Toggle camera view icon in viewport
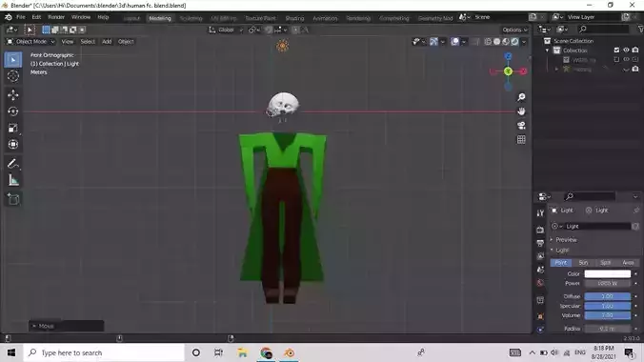Screen dimensions: 644x362 [x=521, y=126]
